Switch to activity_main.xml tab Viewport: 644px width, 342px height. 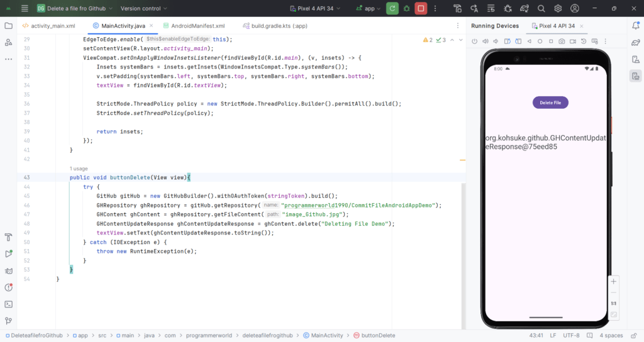coord(49,26)
